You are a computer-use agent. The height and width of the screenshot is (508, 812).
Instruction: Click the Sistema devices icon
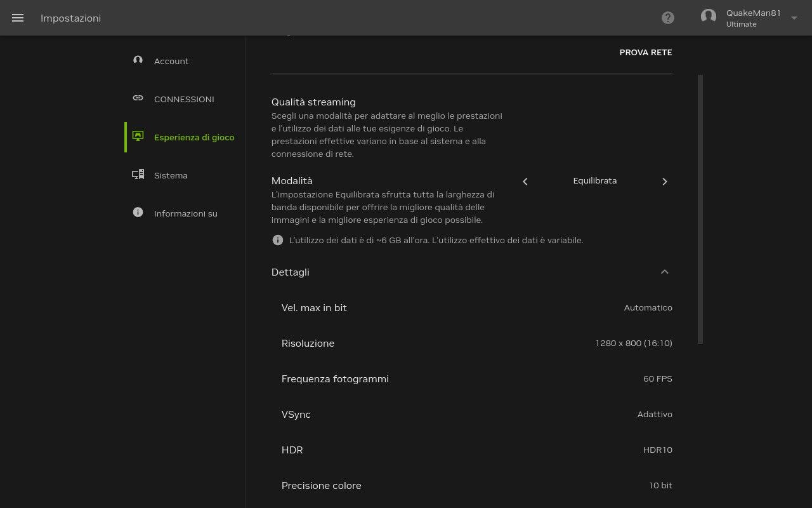[x=138, y=174]
